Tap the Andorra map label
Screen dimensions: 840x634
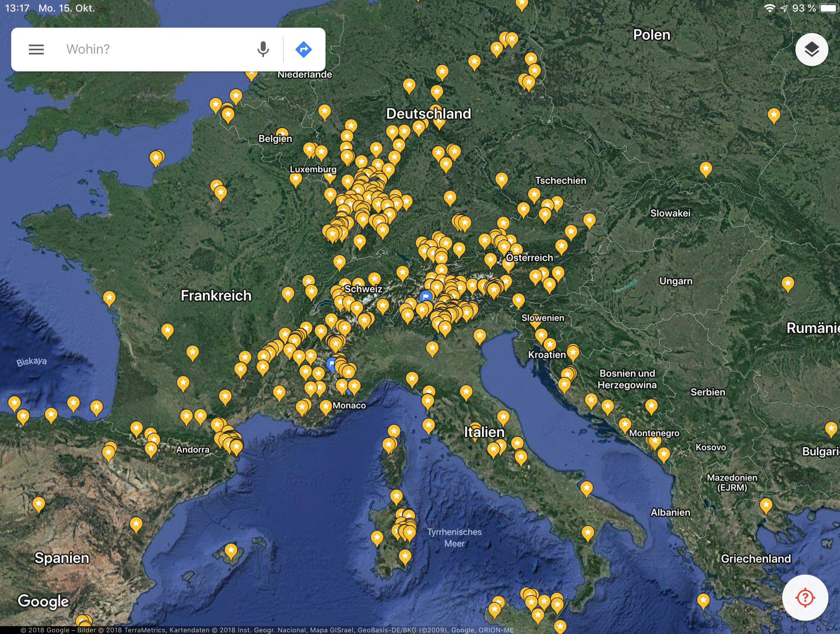click(x=193, y=449)
